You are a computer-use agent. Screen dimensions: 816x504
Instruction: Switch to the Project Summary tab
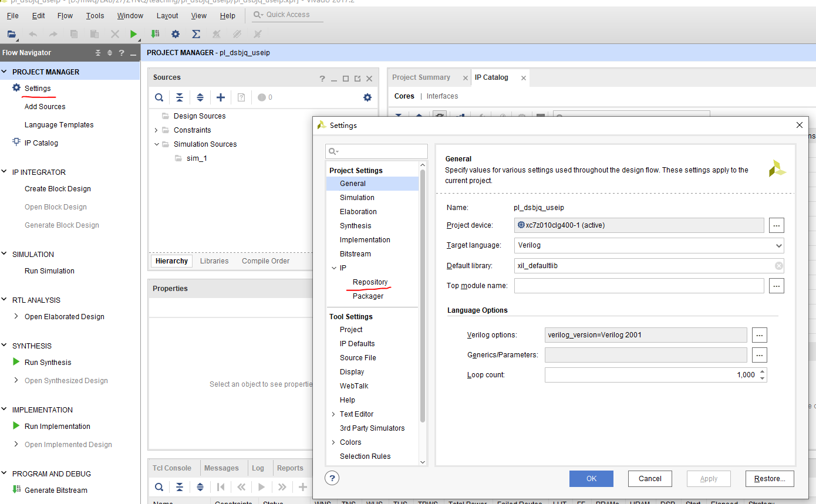coord(421,77)
